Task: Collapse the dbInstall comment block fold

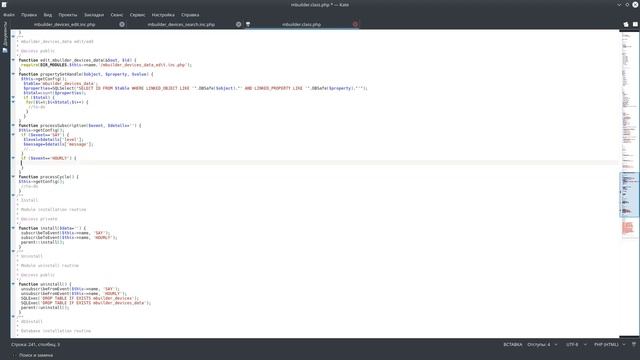Action: pos(13,317)
